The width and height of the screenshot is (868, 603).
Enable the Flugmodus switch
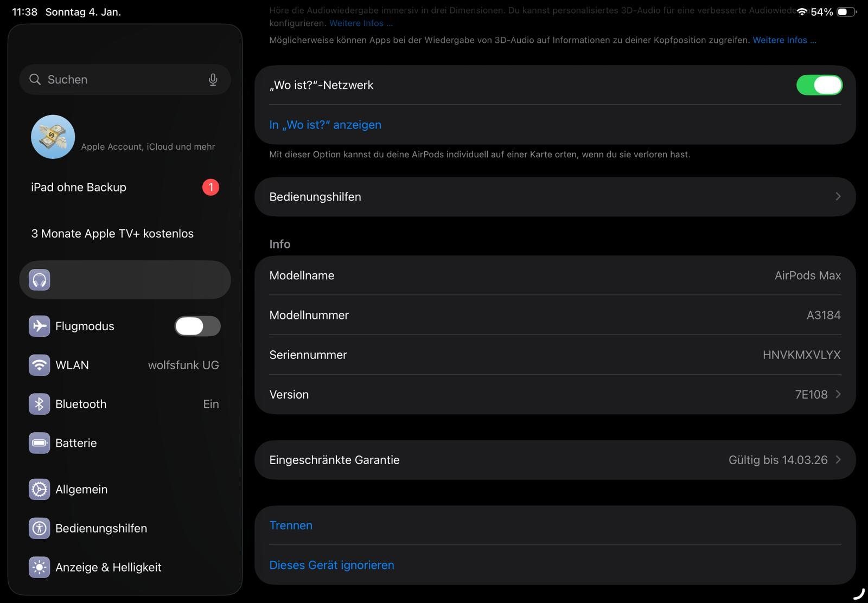coord(197,326)
